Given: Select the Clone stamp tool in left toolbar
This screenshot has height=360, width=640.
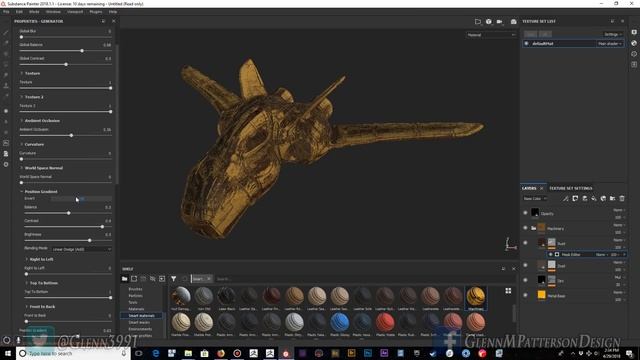Looking at the screenshot, I should [x=6, y=86].
